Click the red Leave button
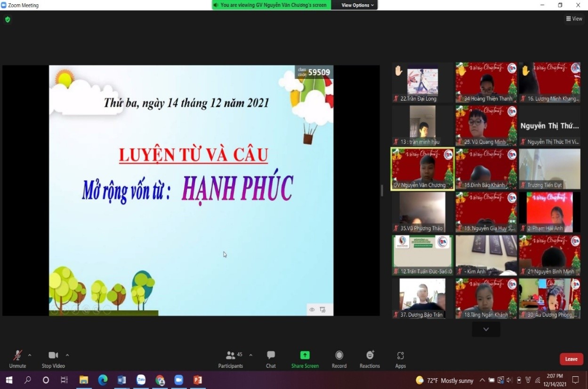This screenshot has width=588, height=389. (x=571, y=359)
